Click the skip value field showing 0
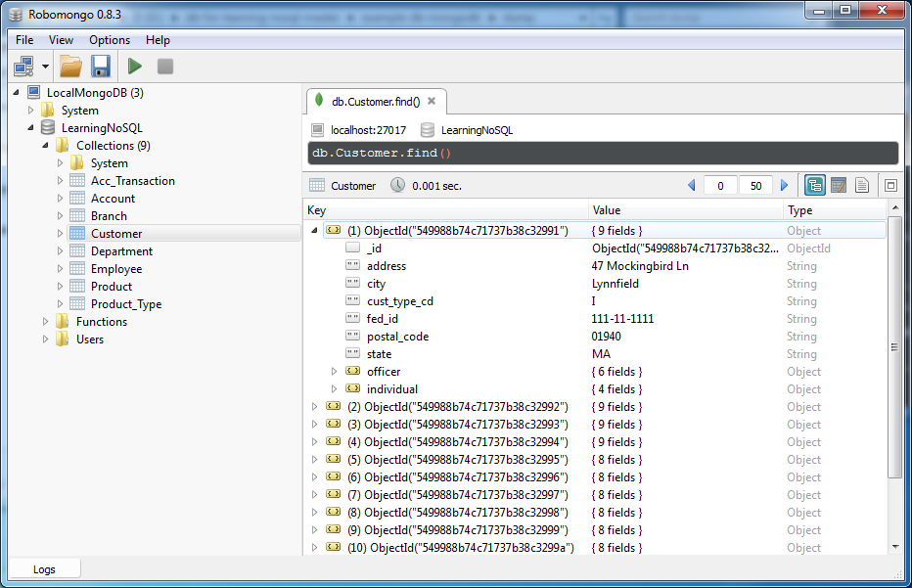 click(720, 186)
